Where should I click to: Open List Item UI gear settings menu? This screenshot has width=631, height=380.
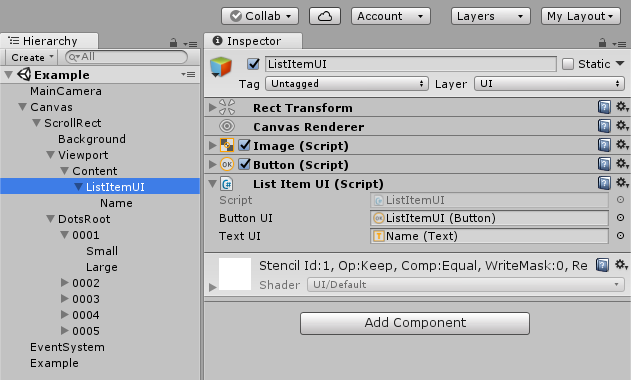tap(622, 183)
